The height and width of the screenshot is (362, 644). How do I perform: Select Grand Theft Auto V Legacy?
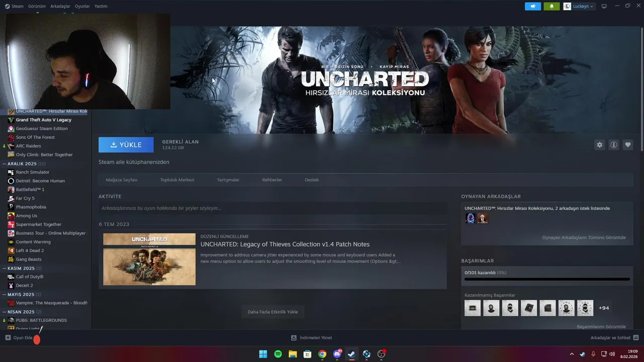coord(43,120)
